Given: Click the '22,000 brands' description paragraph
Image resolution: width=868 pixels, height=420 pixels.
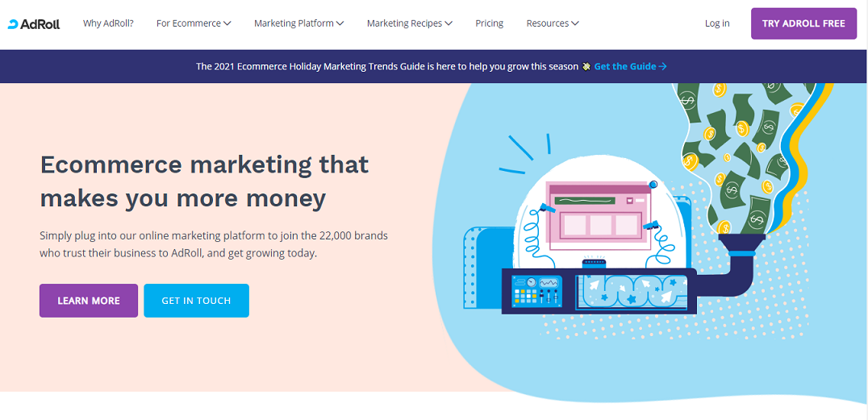Looking at the screenshot, I should tap(214, 244).
